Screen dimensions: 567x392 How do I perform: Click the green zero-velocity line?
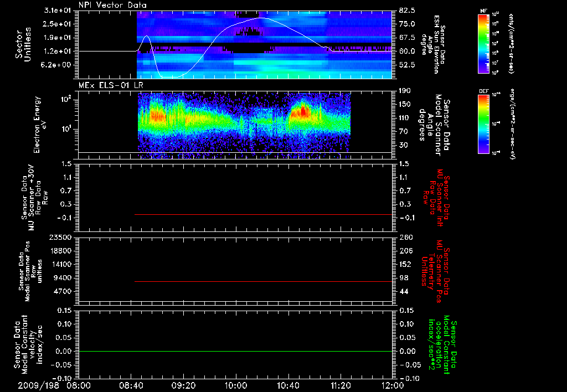point(235,351)
